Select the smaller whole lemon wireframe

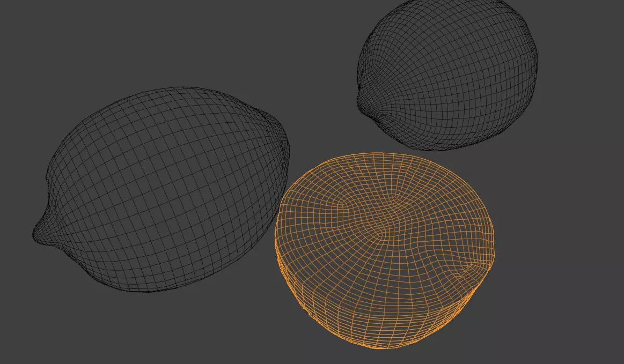447,75
